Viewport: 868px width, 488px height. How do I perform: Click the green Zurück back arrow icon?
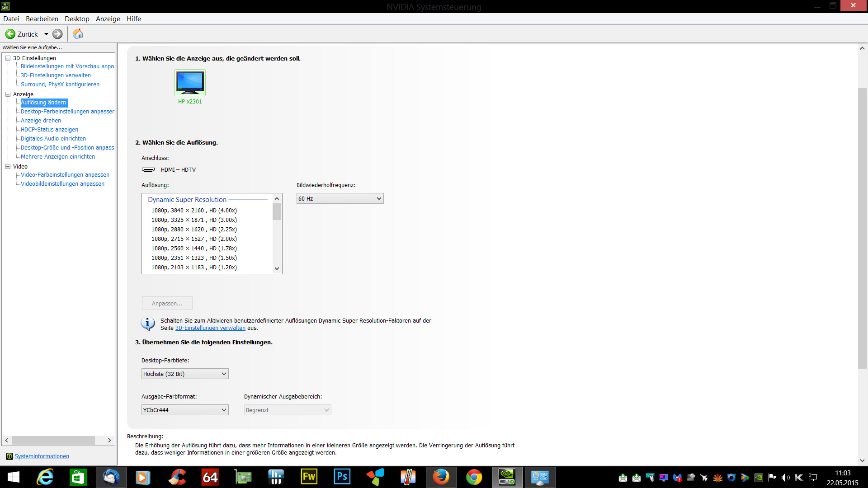[10, 34]
